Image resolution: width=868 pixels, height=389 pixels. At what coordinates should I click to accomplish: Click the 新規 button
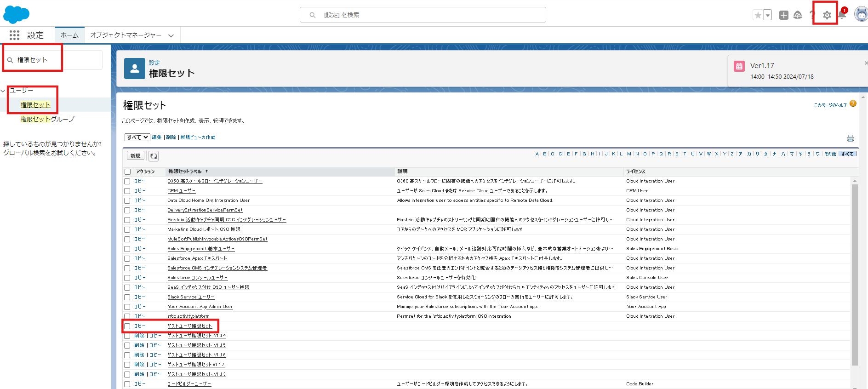click(x=135, y=156)
